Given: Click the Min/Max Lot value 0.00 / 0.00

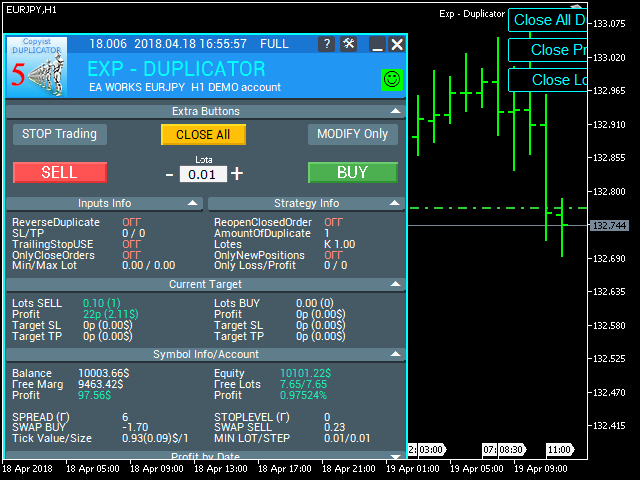Looking at the screenshot, I should [149, 265].
